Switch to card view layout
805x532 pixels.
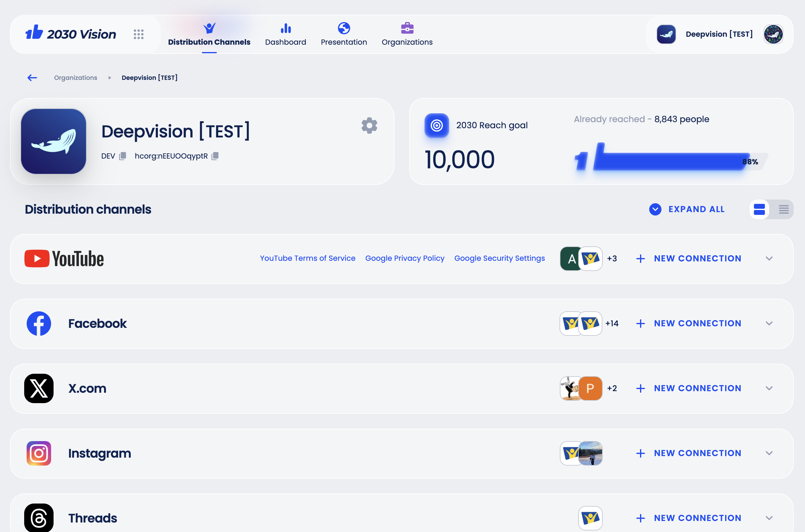tap(759, 209)
